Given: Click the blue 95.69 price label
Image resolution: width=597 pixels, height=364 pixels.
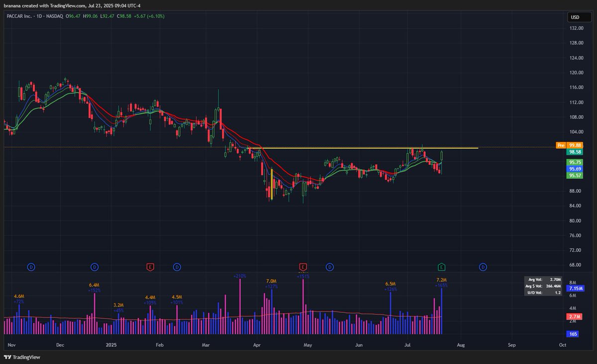Looking at the screenshot, I should 575,169.
